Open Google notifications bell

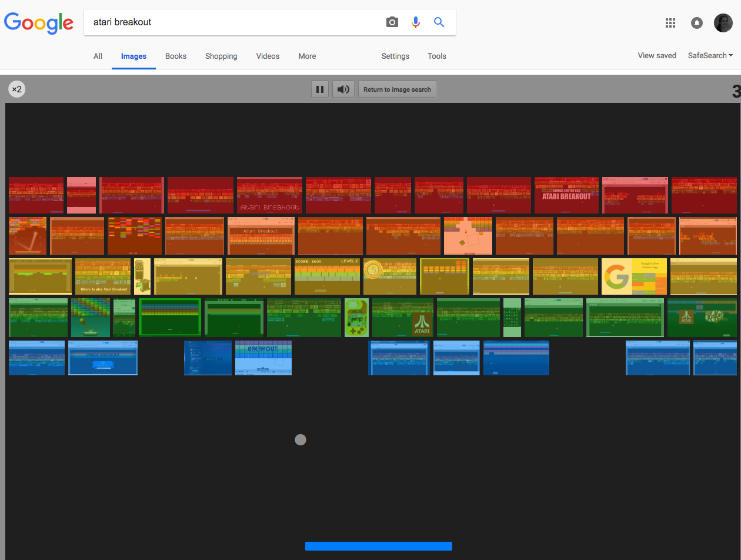click(696, 23)
